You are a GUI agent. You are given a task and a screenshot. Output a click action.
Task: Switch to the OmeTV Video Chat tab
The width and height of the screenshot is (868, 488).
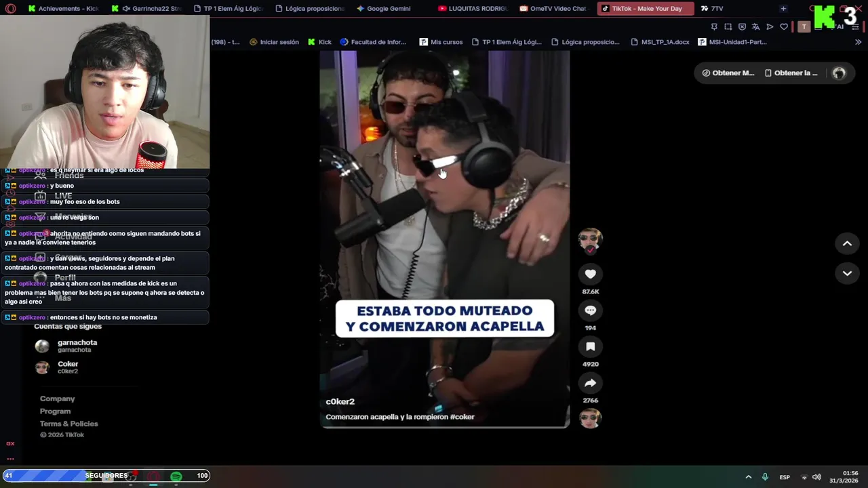pos(554,9)
